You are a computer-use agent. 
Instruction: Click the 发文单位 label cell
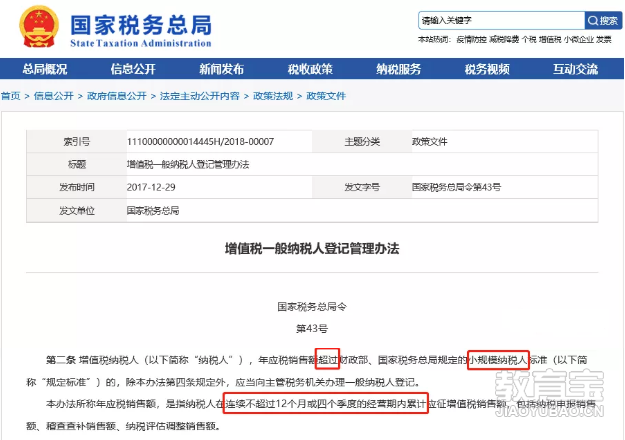pos(77,210)
